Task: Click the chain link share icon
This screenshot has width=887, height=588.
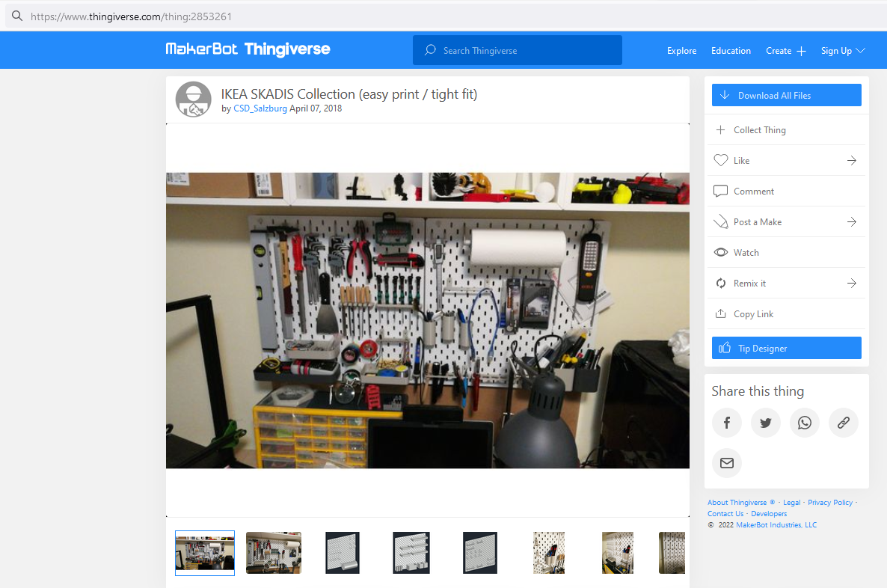Action: [843, 423]
